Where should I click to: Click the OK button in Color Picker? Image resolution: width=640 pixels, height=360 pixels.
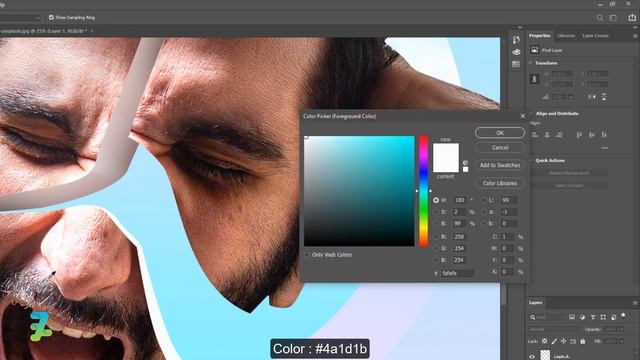coord(500,133)
